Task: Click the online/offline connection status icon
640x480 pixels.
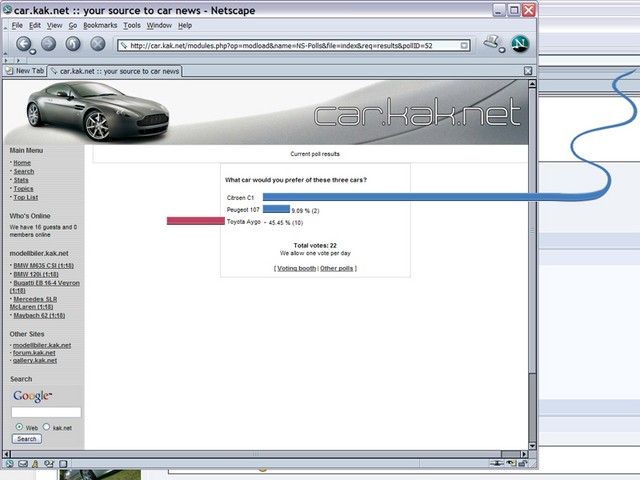Action: click(496, 463)
